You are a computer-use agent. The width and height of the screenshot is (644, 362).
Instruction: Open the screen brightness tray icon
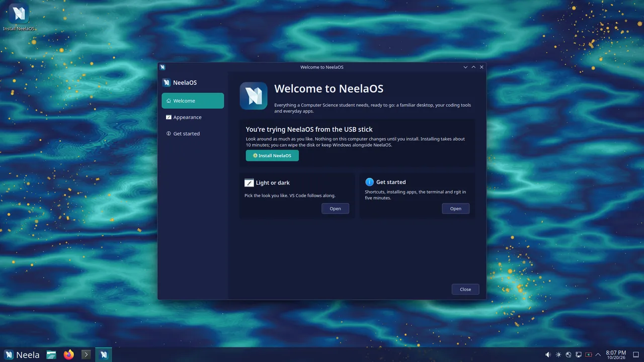558,354
